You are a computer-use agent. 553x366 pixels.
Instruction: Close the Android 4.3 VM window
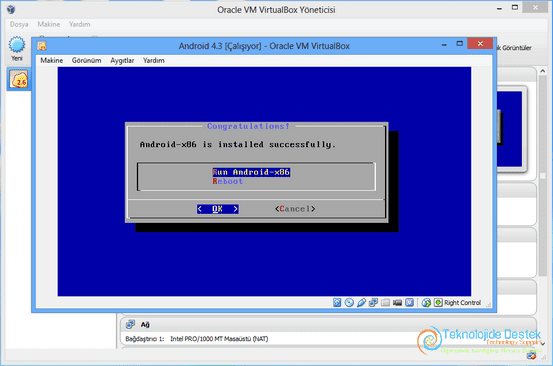click(x=480, y=43)
